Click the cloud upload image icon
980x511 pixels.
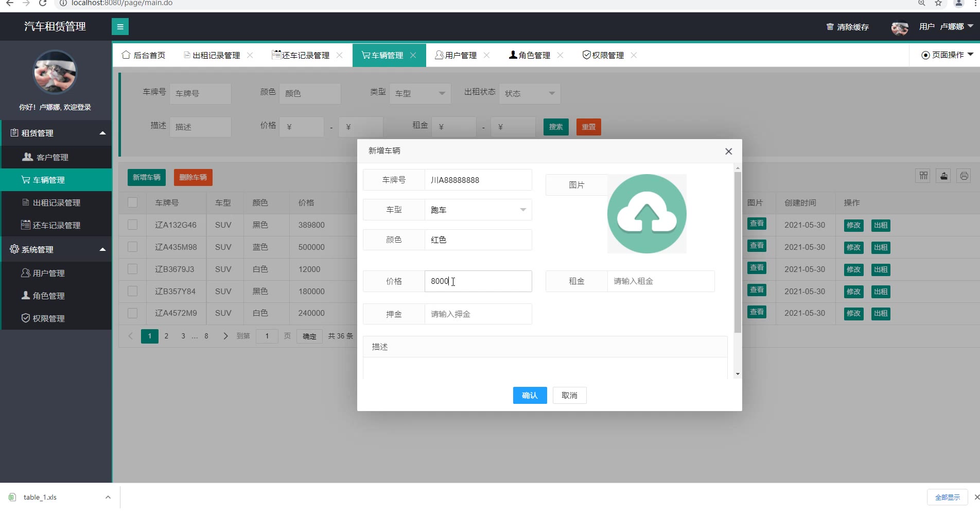coord(646,214)
